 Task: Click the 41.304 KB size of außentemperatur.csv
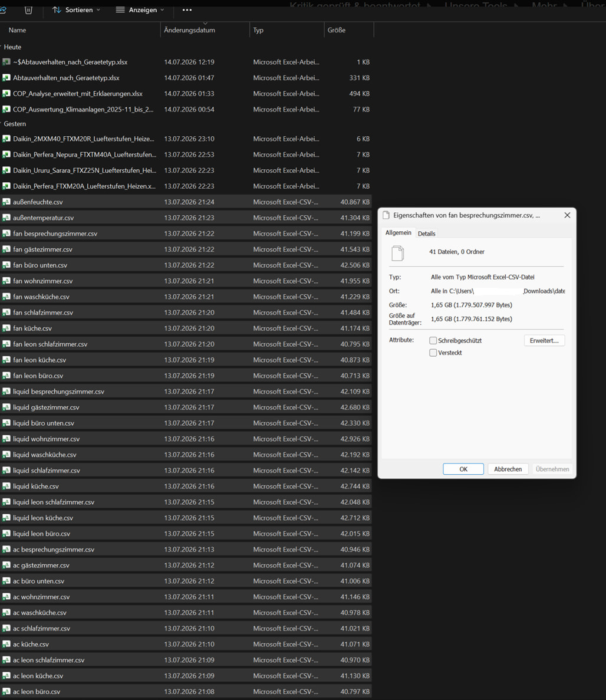click(x=355, y=218)
